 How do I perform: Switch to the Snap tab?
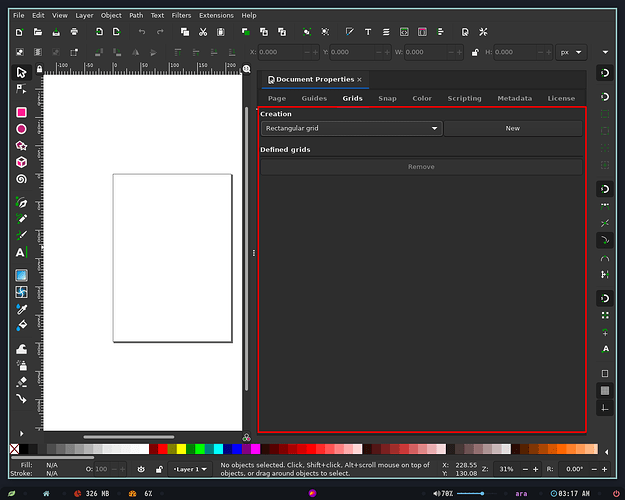[387, 98]
